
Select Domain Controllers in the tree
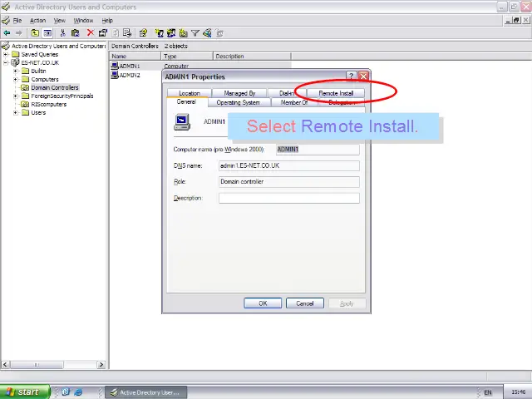(55, 87)
